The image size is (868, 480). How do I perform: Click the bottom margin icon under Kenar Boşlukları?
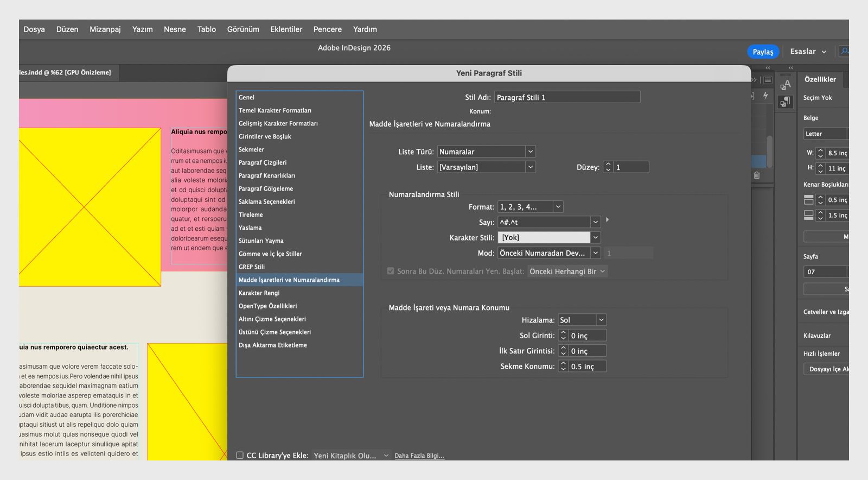[808, 215]
